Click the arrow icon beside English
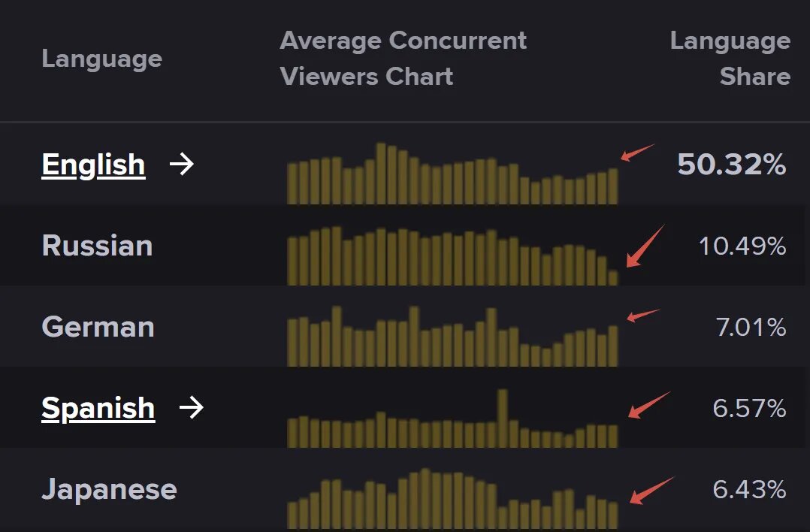The height and width of the screenshot is (532, 810). pos(182,165)
